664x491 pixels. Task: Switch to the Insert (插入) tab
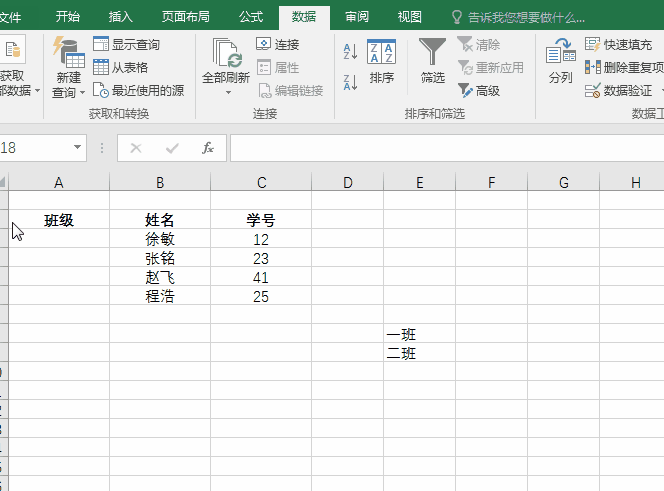tap(121, 17)
